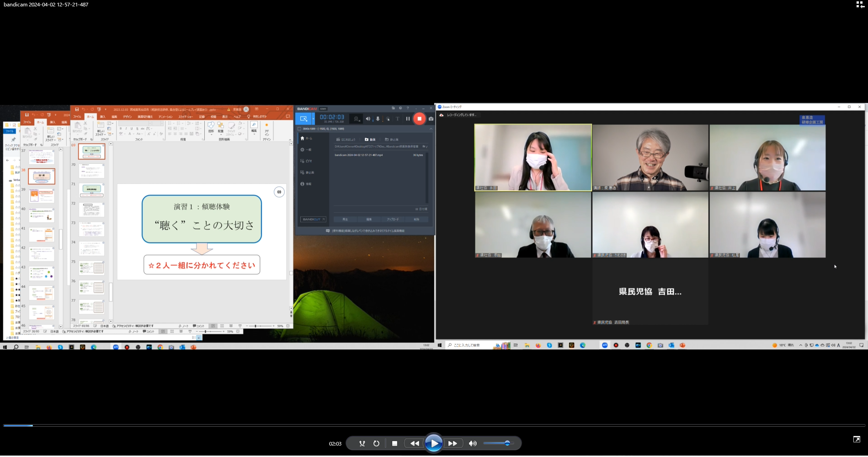Switch to library view icon
This screenshot has height=457, width=868.
[x=860, y=5]
